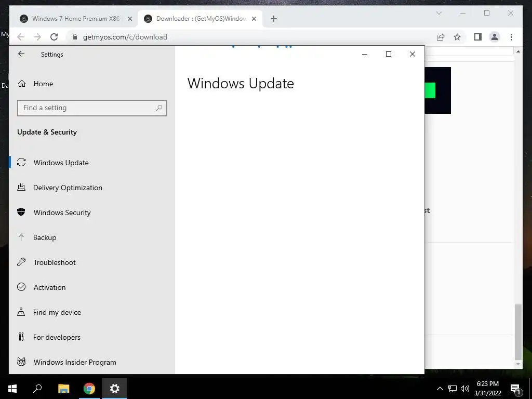Click Chrome back navigation arrow
The image size is (532, 399).
pos(21,37)
